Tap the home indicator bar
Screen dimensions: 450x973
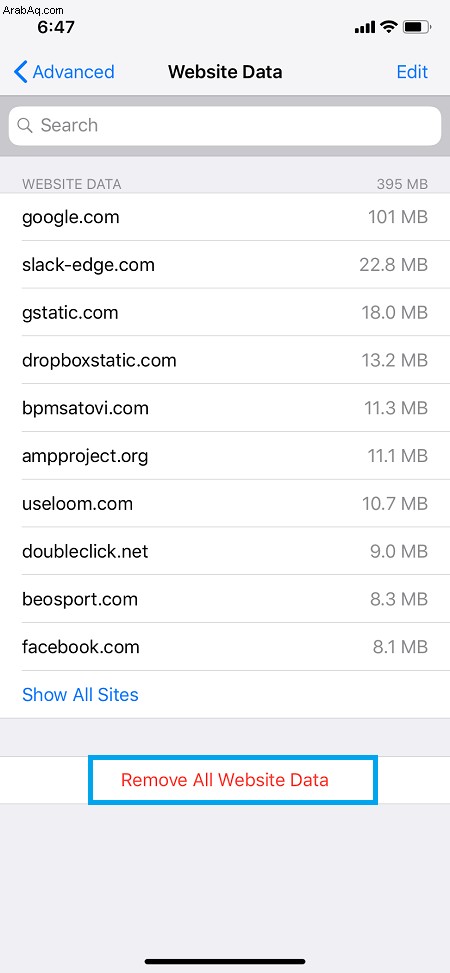click(x=225, y=962)
